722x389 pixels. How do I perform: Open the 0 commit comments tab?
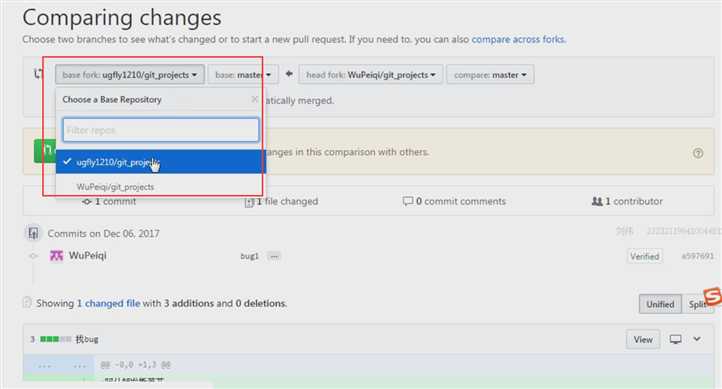coord(454,201)
